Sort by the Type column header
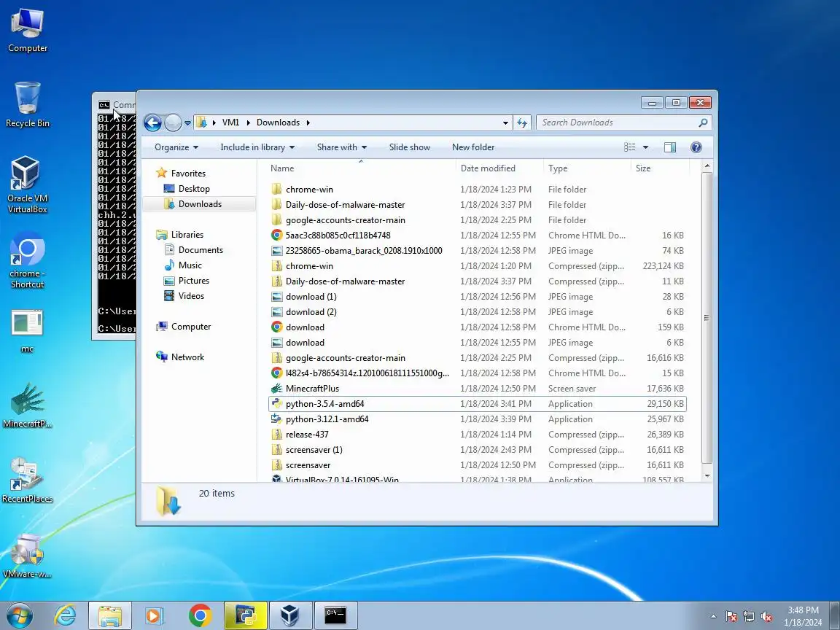 [x=587, y=168]
